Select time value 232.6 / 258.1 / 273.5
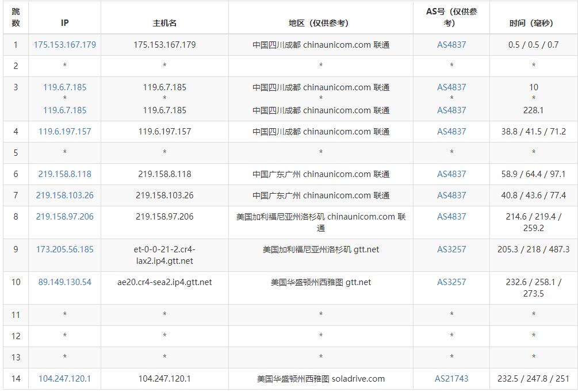This screenshot has width=578, height=392. tap(533, 288)
